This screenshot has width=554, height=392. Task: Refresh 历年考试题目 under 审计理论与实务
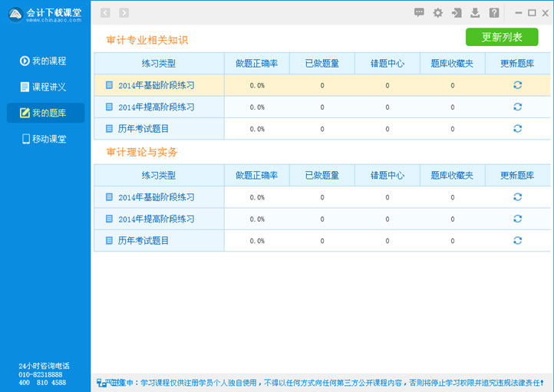[517, 241]
